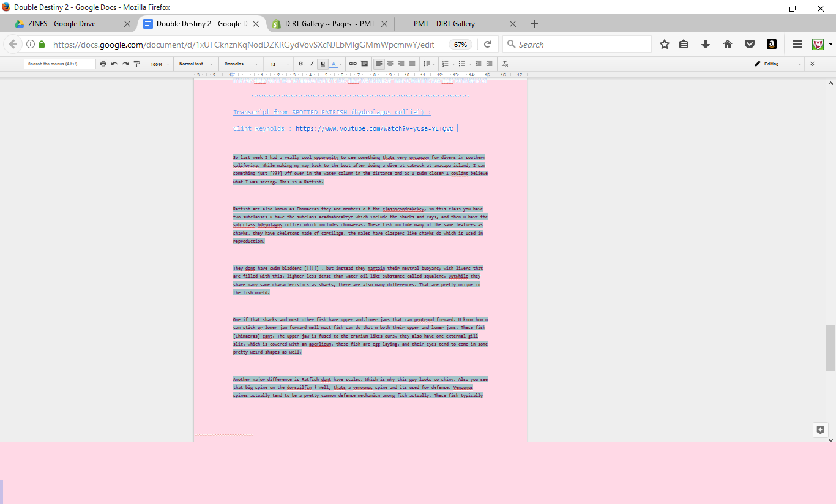Set justified text alignment
This screenshot has height=504, width=836.
(412, 64)
